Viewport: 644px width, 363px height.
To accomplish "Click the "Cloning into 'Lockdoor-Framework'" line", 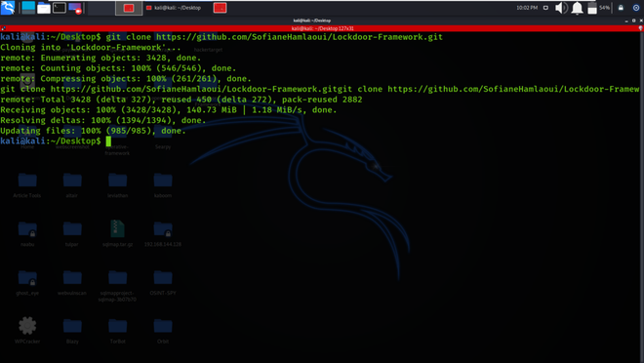I will pos(91,48).
